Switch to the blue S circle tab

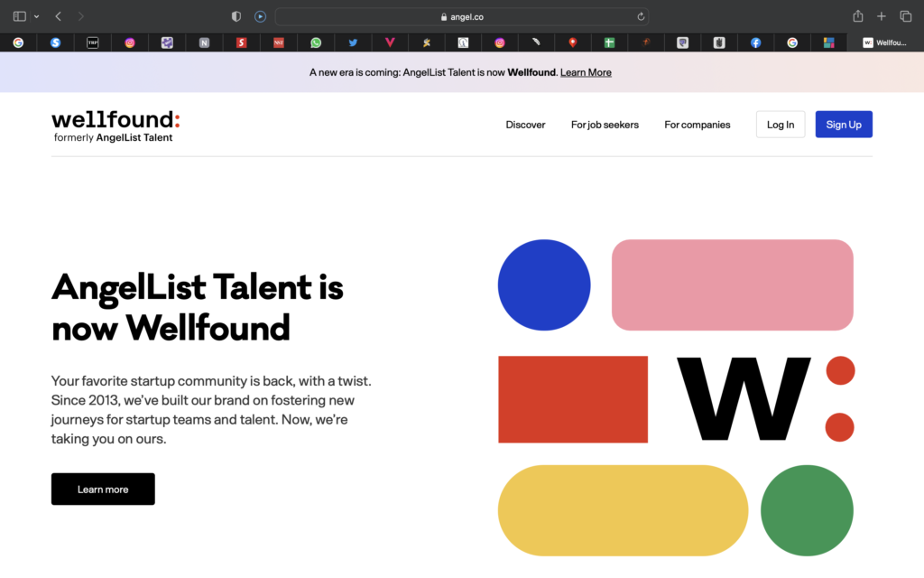[x=55, y=42]
